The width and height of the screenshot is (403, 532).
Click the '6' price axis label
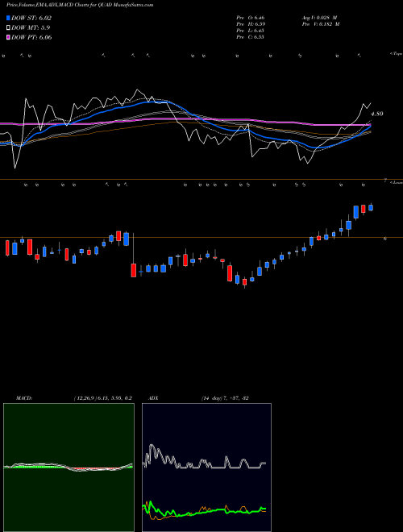click(x=385, y=239)
